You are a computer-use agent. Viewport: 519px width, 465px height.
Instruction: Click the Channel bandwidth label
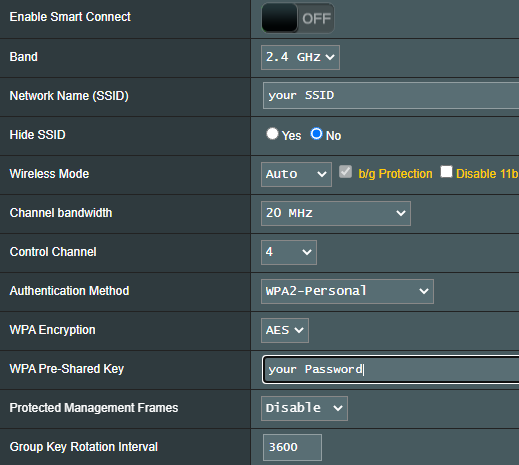[x=61, y=213]
